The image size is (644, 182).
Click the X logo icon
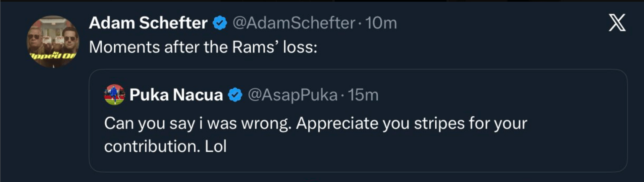[x=617, y=23]
